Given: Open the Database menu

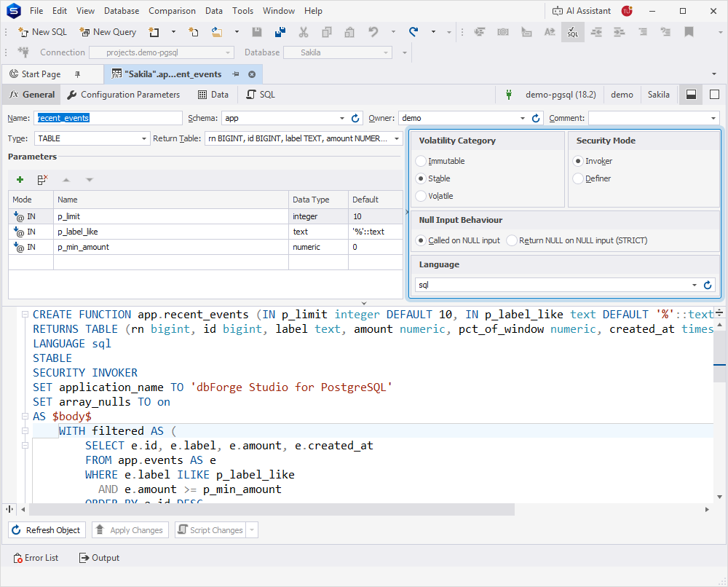Looking at the screenshot, I should pyautogui.click(x=122, y=11).
